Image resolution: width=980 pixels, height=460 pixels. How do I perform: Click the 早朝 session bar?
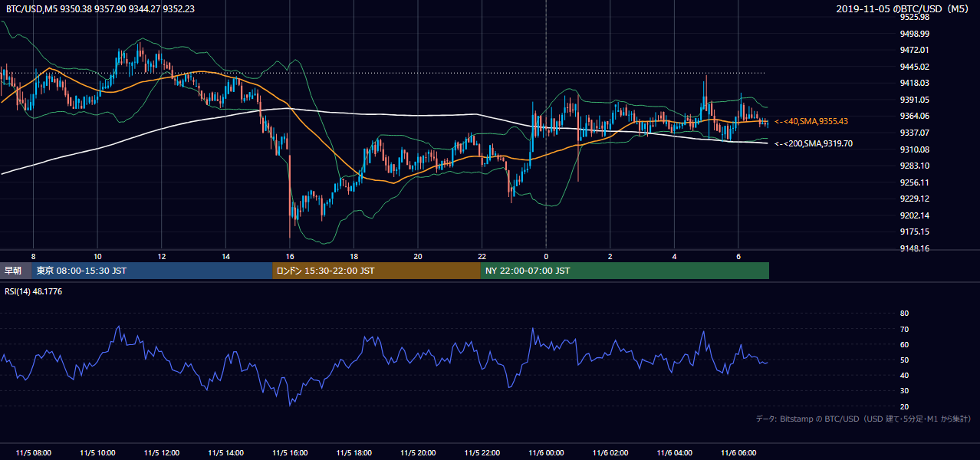point(15,271)
